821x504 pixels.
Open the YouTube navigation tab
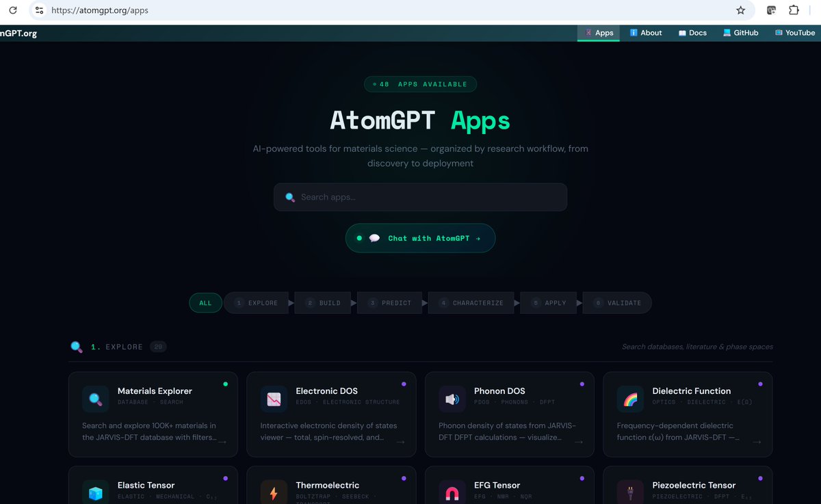coord(794,33)
